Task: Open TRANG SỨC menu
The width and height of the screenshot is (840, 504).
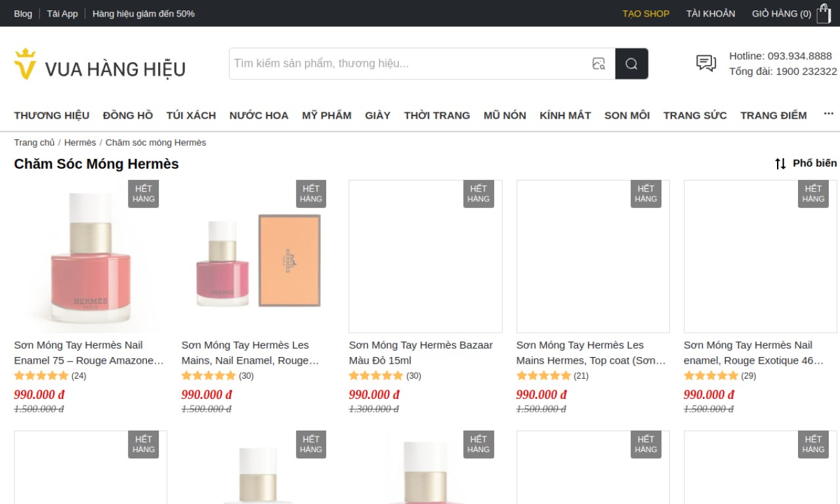Action: click(695, 115)
